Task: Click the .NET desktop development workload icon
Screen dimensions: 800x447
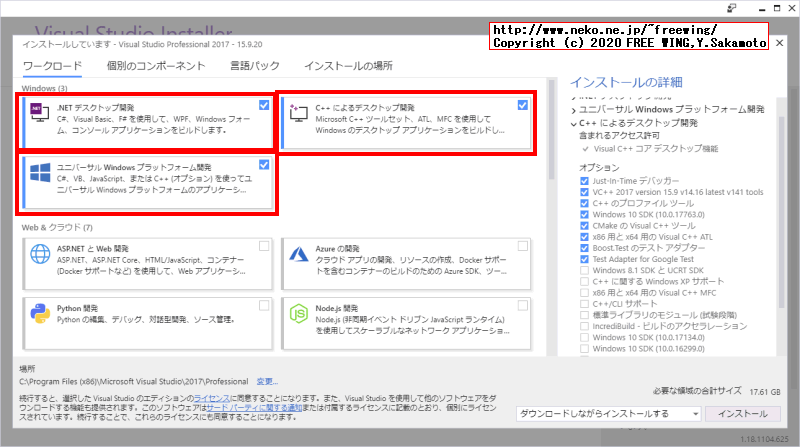Action: click(39, 112)
